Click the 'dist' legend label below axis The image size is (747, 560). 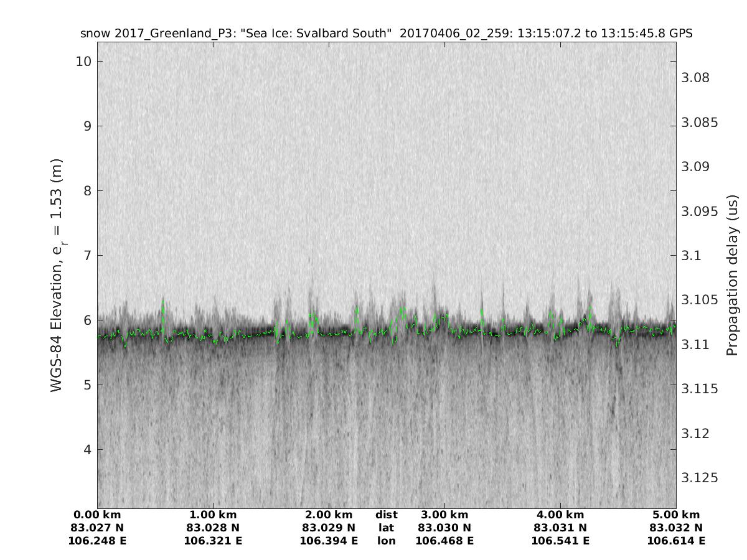click(x=386, y=515)
